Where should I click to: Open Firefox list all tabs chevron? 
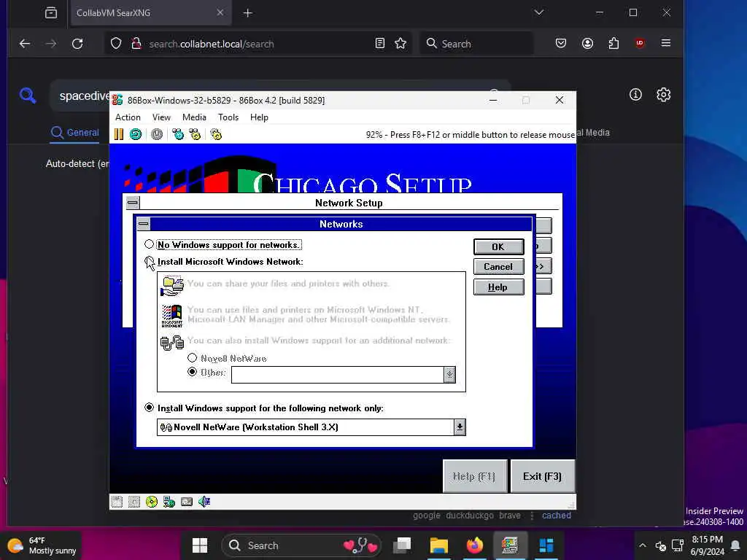539,12
